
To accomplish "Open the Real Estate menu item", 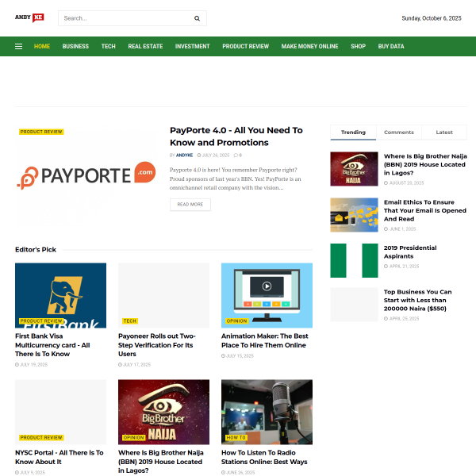I will click(145, 47).
